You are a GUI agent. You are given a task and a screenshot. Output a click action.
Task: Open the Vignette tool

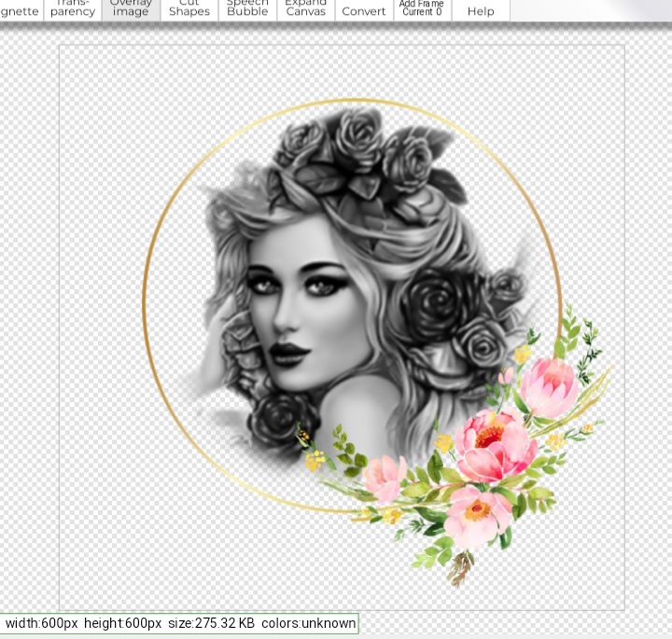20,10
